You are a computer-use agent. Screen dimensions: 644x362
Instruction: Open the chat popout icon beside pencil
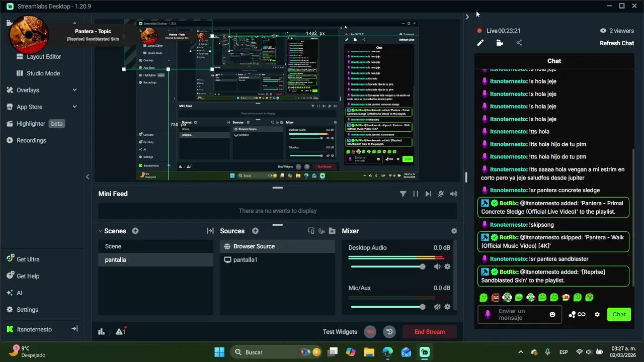500,43
